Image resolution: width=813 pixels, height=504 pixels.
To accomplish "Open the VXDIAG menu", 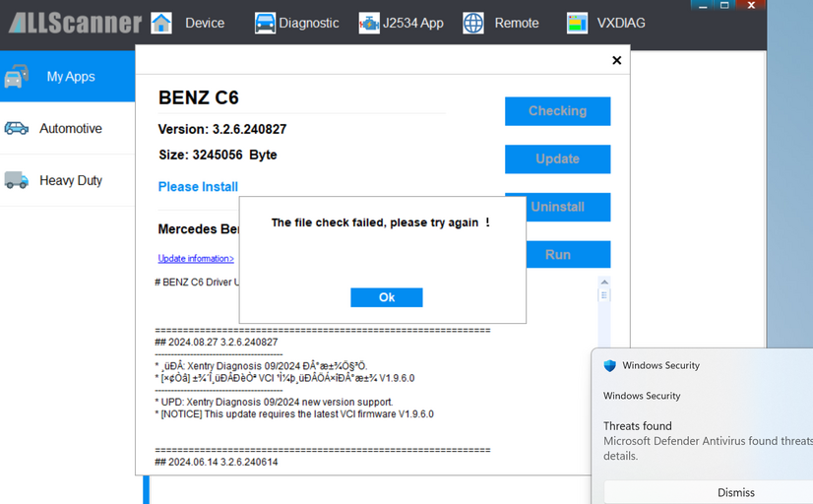I will 621,24.
